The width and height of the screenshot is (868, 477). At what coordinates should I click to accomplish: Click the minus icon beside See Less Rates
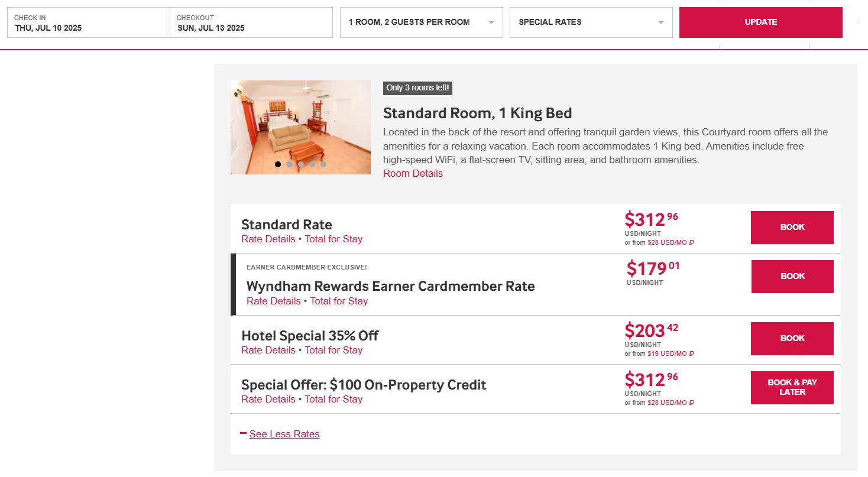243,433
